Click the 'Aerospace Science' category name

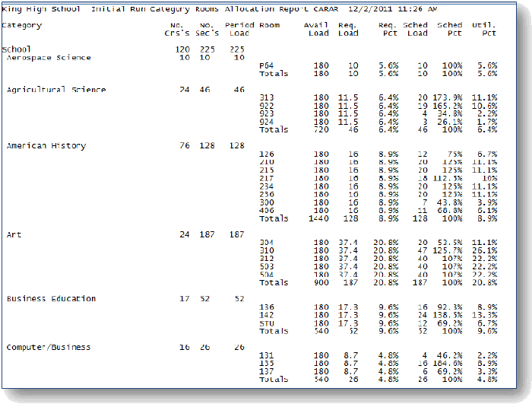tap(49, 58)
